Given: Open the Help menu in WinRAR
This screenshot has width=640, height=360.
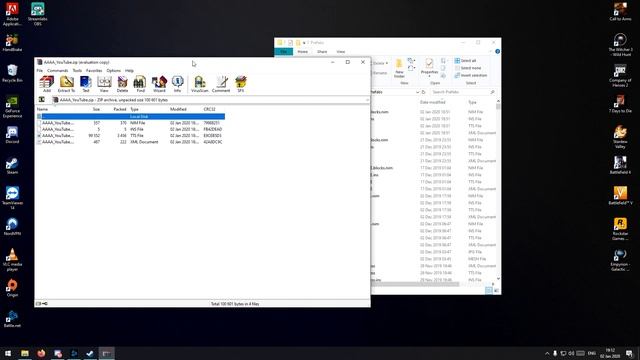Looking at the screenshot, I should point(129,71).
